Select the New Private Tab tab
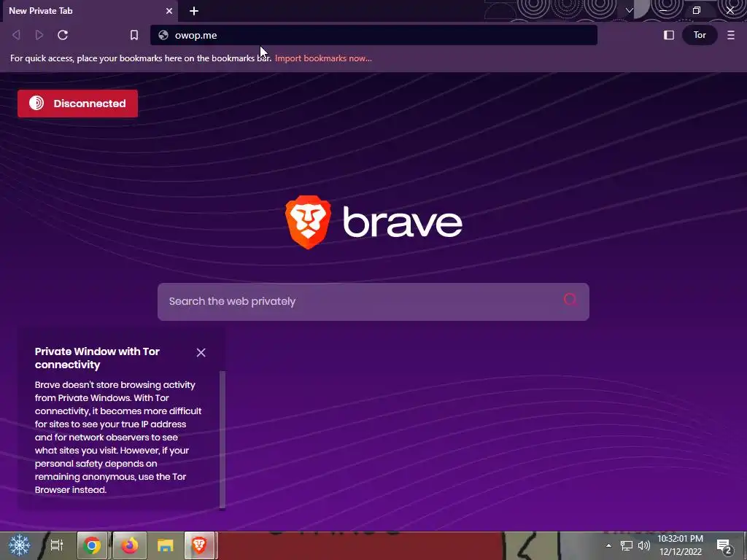Image resolution: width=747 pixels, height=560 pixels. (90, 10)
